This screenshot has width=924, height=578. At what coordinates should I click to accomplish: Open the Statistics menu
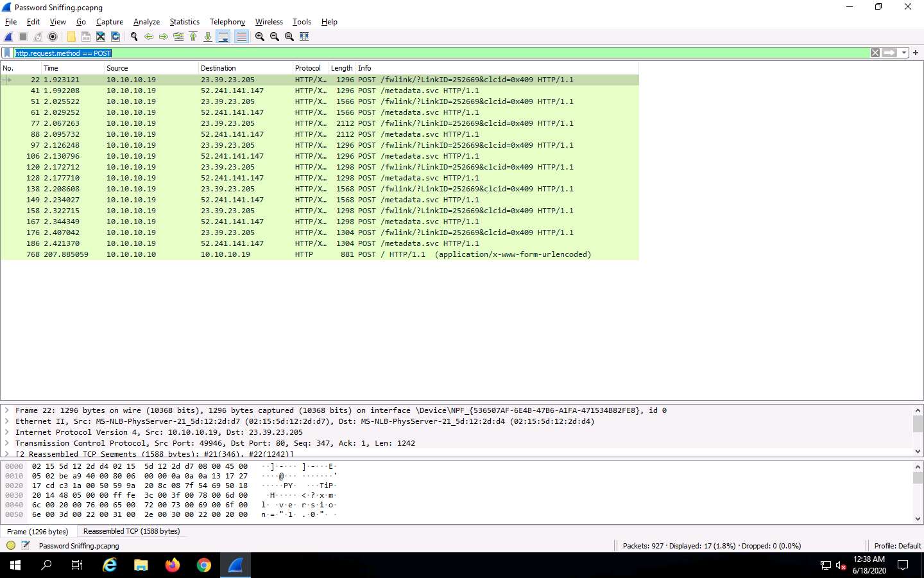point(185,22)
